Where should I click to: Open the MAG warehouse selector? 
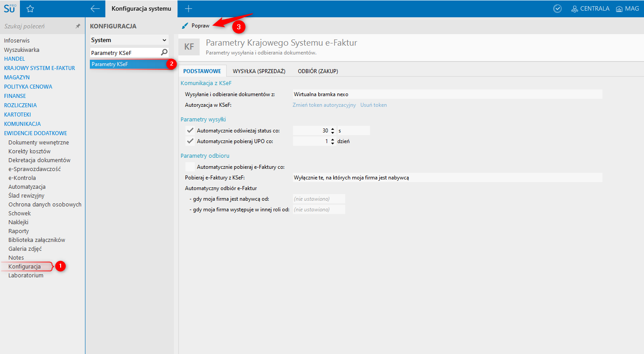627,8
